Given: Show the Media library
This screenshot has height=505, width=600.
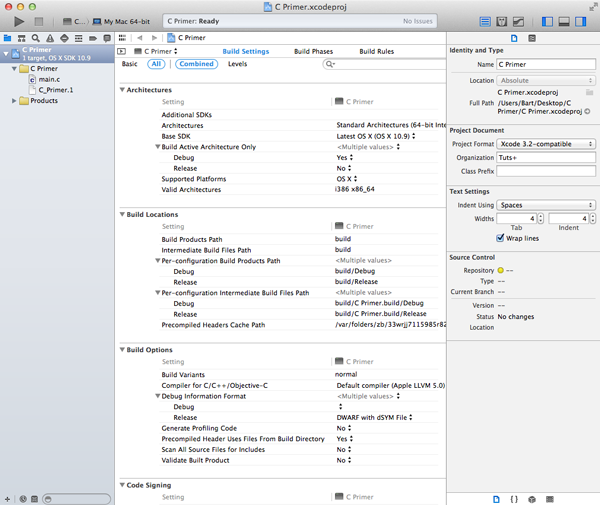Looking at the screenshot, I should click(550, 499).
